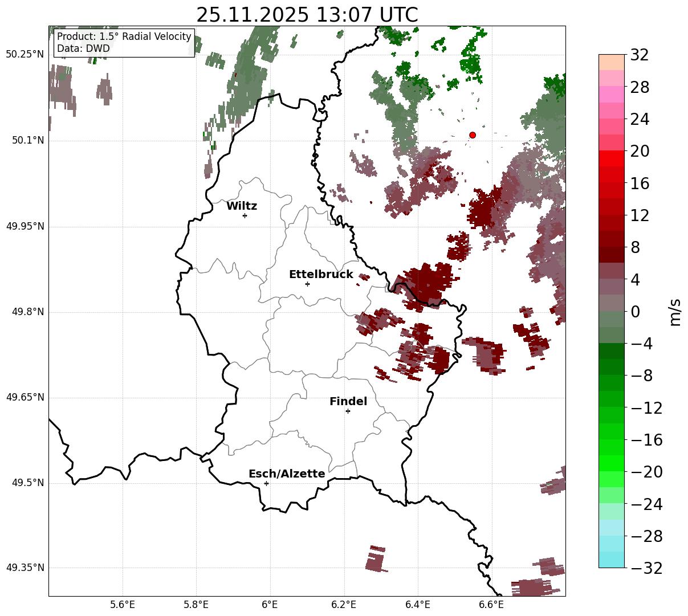Click the m/s colorbar unit label
Image resolution: width=688 pixels, height=616 pixels.
click(x=675, y=311)
